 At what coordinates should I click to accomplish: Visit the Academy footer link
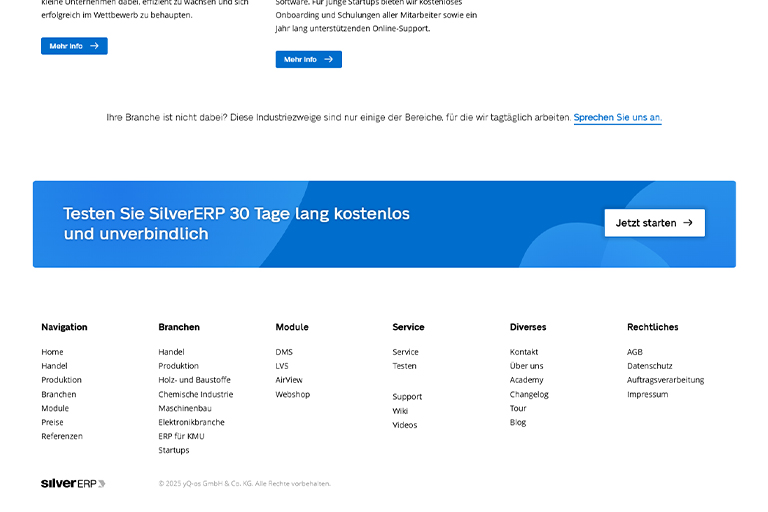527,380
